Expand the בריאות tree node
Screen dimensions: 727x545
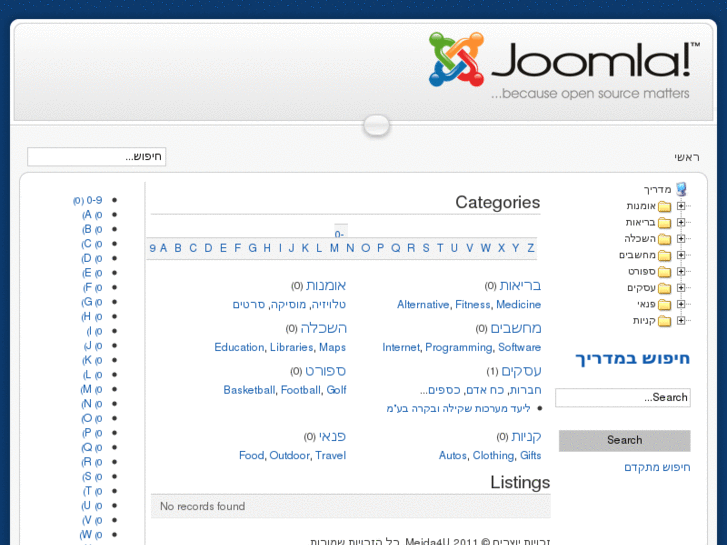(681, 222)
